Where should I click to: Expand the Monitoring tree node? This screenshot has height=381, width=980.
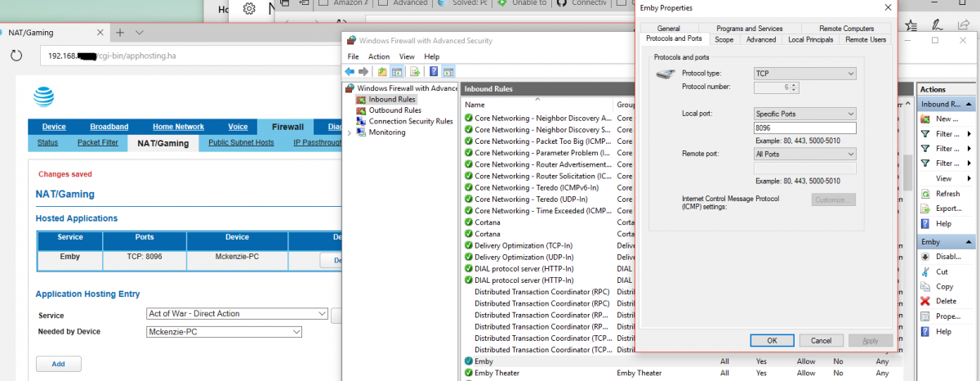click(x=350, y=132)
